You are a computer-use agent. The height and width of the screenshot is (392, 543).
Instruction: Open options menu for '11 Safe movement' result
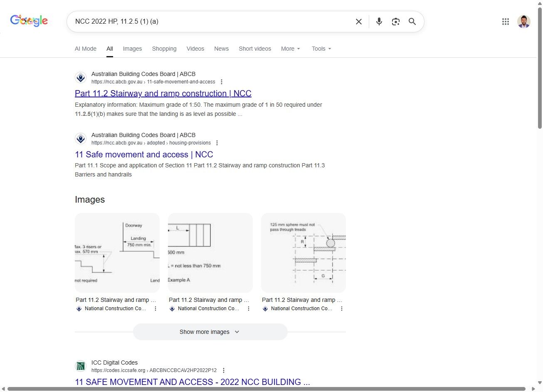[217, 143]
